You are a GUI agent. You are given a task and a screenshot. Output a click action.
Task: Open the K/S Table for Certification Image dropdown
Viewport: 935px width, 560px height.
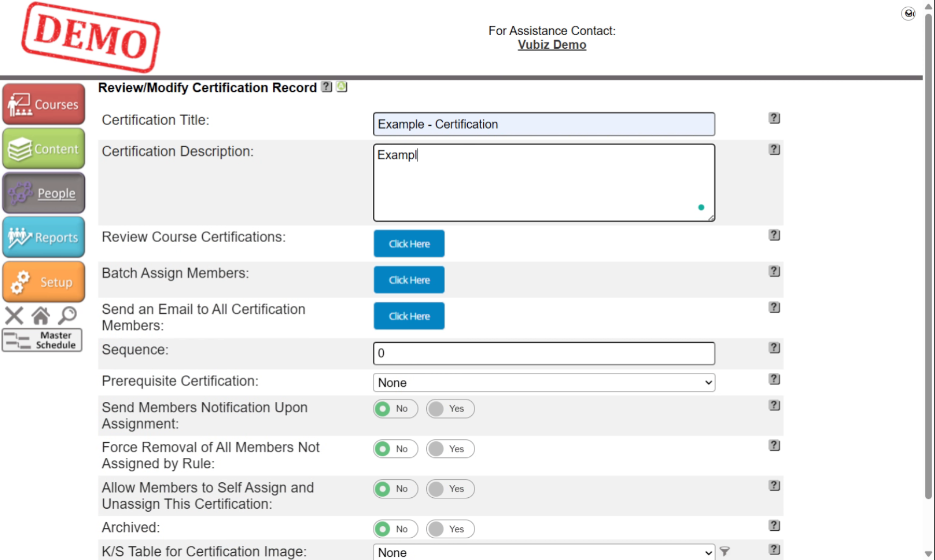coord(544,552)
